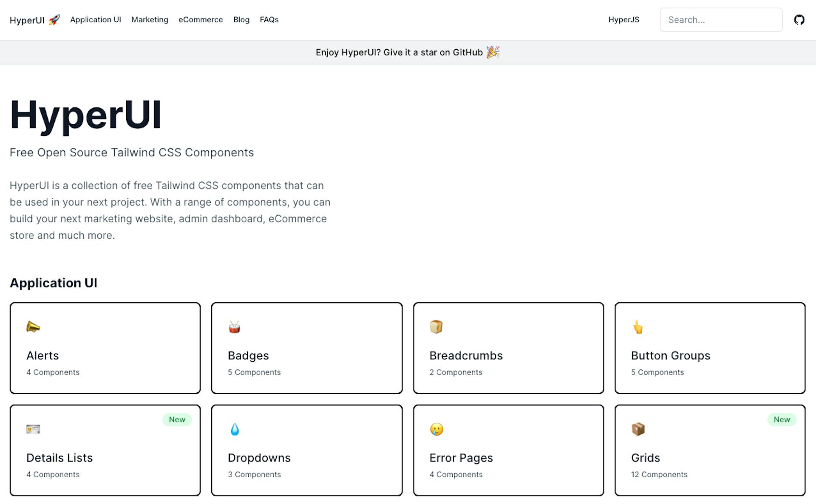Click the New badge on Grids

pyautogui.click(x=782, y=420)
